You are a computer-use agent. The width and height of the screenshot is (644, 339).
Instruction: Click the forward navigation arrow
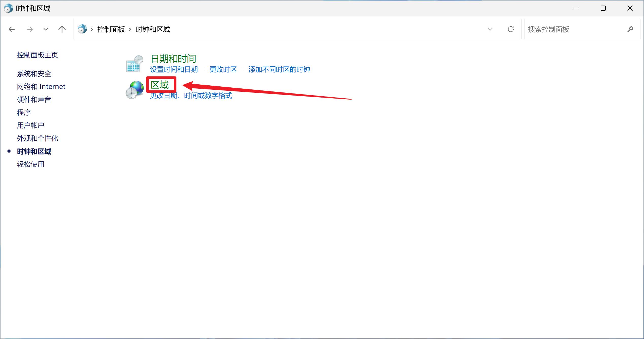click(30, 29)
